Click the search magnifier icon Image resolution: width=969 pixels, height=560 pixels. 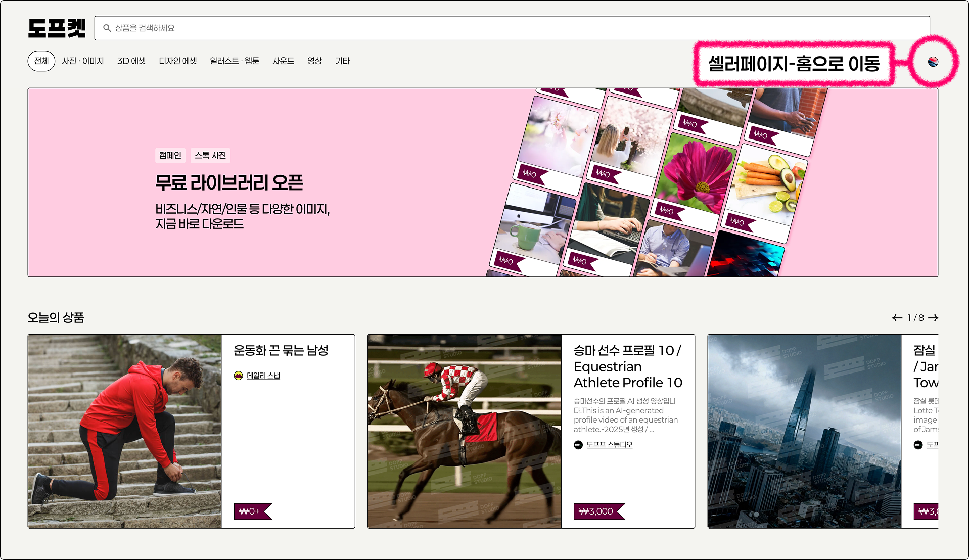click(x=107, y=28)
